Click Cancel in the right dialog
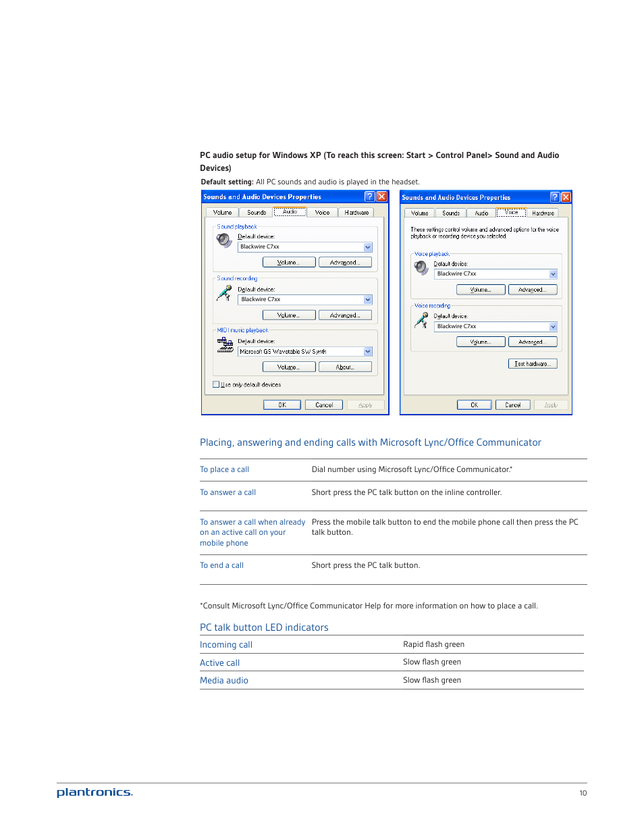The image size is (644, 834). coord(513,405)
